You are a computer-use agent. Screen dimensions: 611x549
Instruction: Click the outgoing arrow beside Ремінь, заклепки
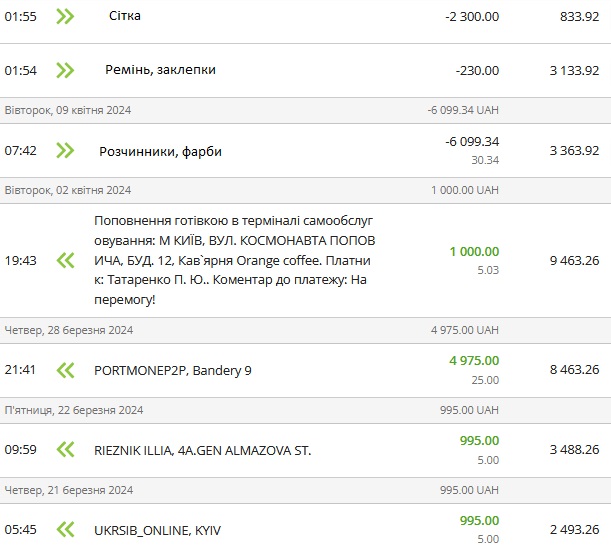pyautogui.click(x=65, y=70)
